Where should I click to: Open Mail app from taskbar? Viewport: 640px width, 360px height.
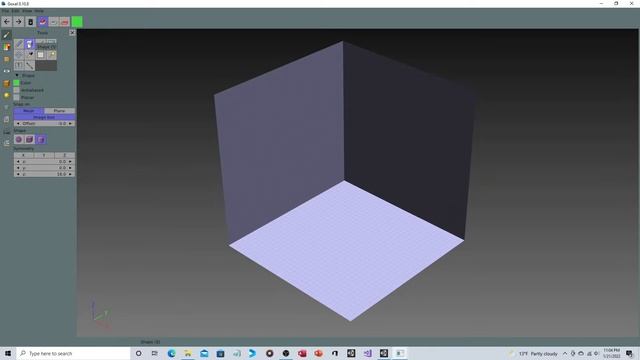(204, 353)
